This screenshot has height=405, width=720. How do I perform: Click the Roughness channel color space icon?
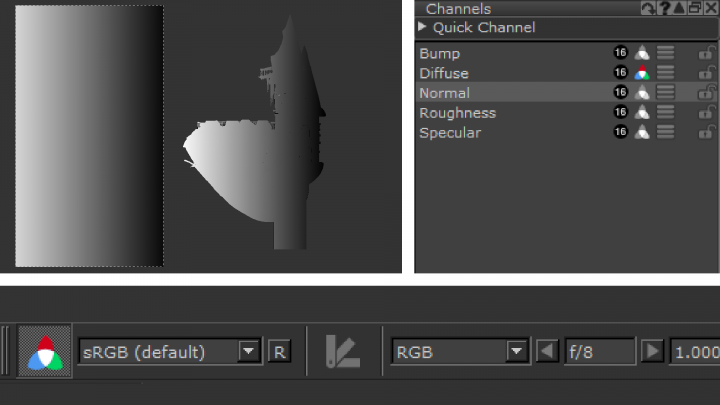coord(642,112)
